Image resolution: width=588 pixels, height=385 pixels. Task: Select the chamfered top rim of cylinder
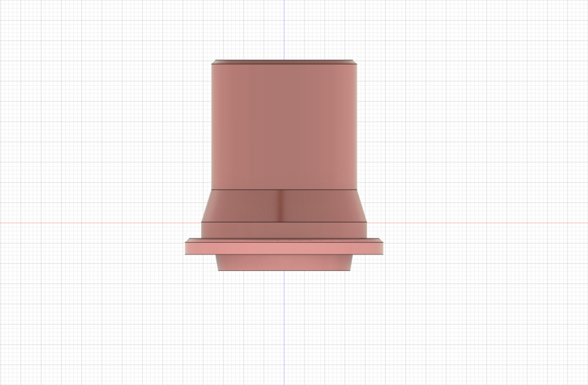(x=284, y=62)
